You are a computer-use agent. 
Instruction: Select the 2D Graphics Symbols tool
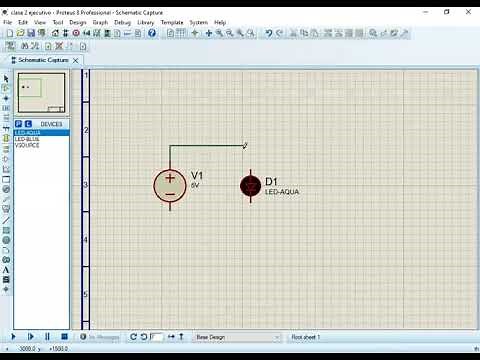click(x=6, y=279)
